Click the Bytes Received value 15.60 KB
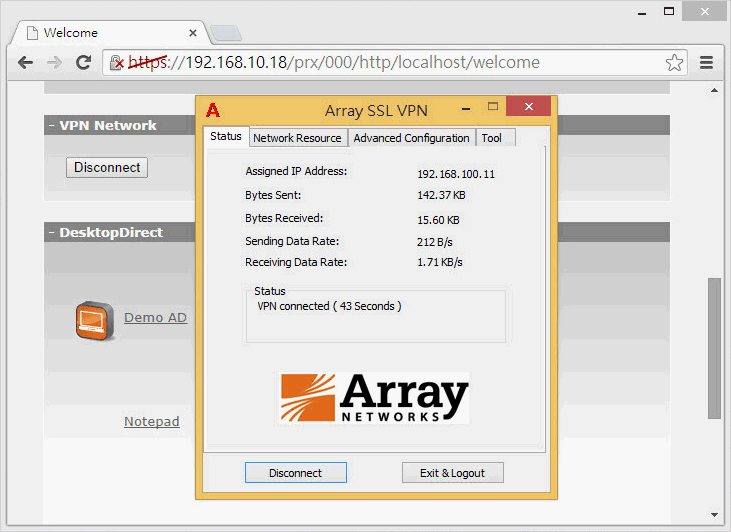Viewport: 731px width, 532px height. (438, 220)
